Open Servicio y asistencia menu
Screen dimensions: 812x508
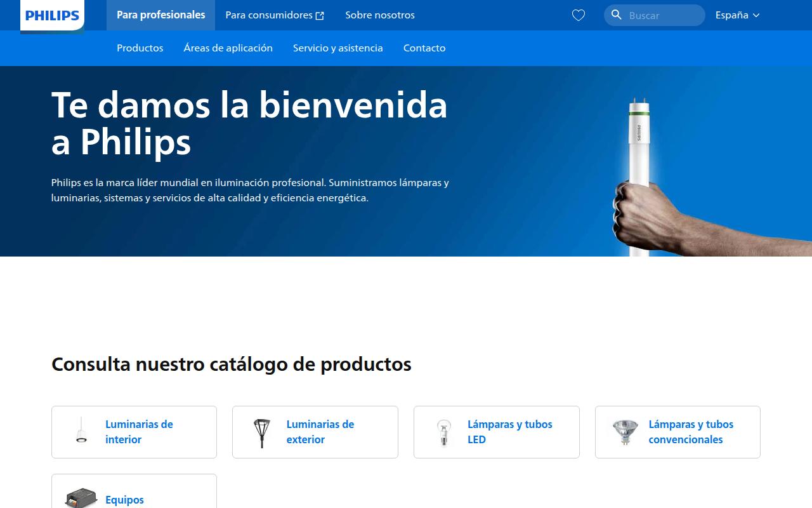[x=338, y=48]
